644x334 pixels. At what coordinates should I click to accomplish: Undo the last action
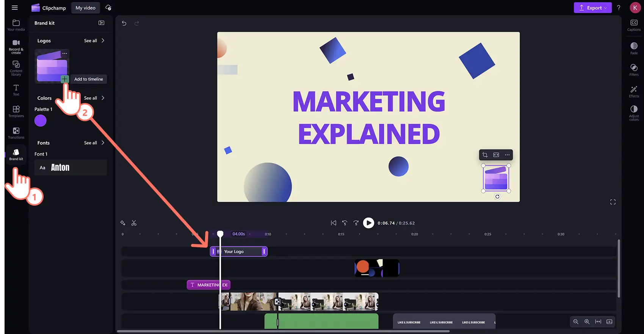(124, 23)
